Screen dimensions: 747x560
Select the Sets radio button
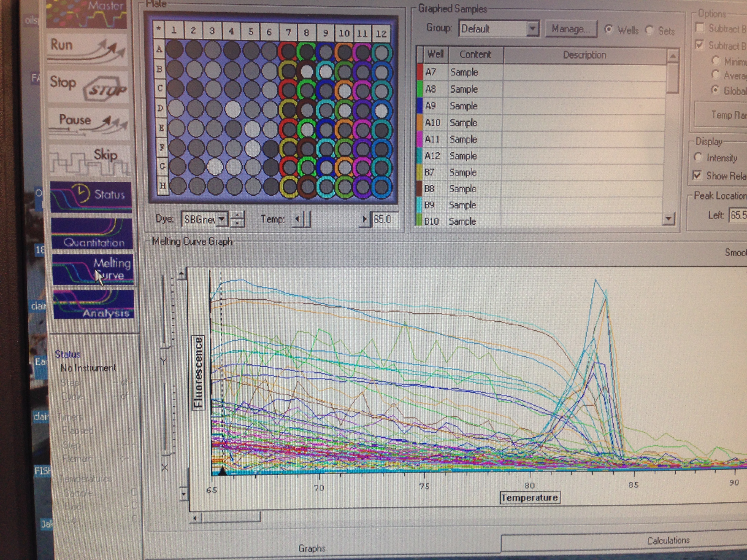(x=650, y=30)
